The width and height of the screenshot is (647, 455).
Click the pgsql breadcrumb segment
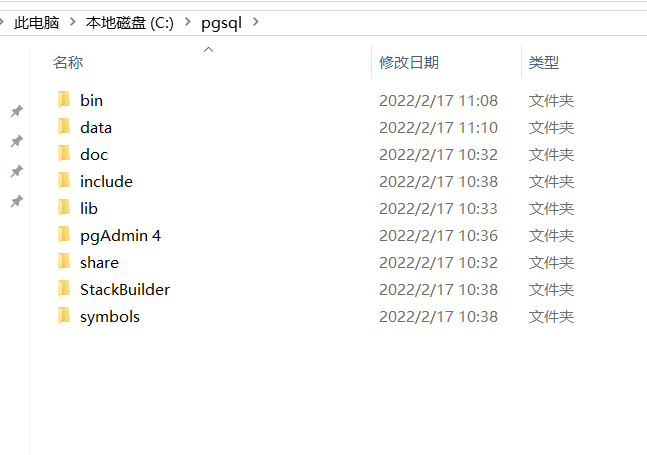point(222,23)
